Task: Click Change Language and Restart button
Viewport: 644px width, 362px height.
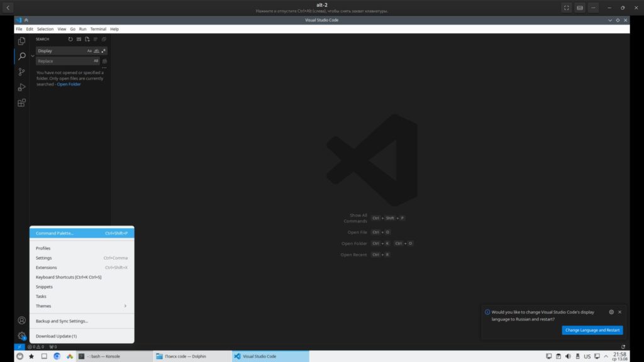Action: pyautogui.click(x=592, y=330)
